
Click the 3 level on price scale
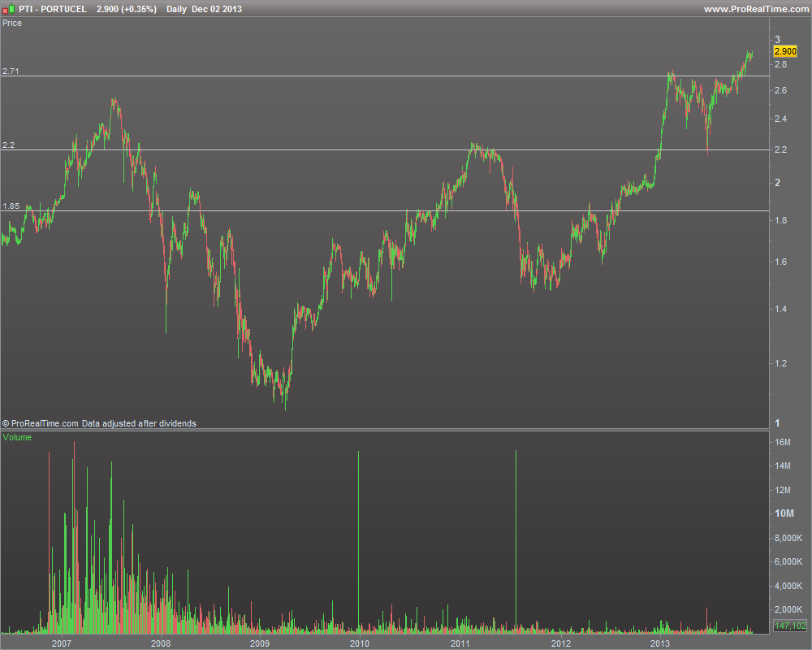[777, 39]
